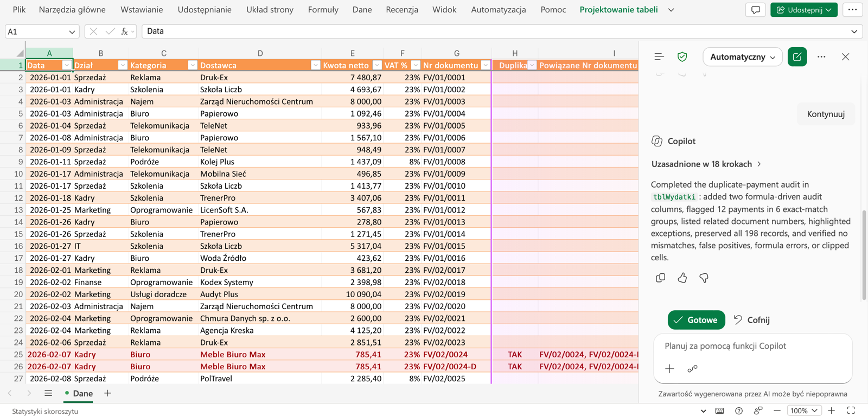Close the Copilot pane

coord(845,56)
